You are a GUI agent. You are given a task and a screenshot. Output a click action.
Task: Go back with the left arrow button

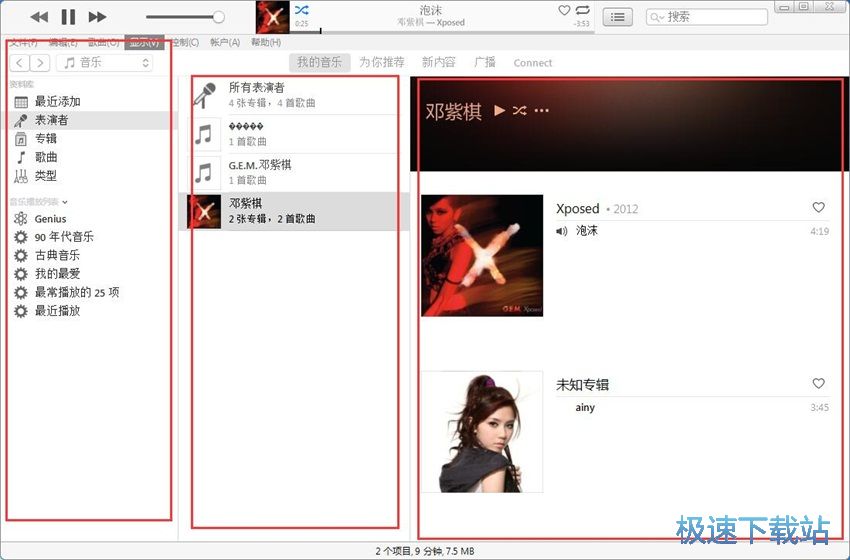20,63
